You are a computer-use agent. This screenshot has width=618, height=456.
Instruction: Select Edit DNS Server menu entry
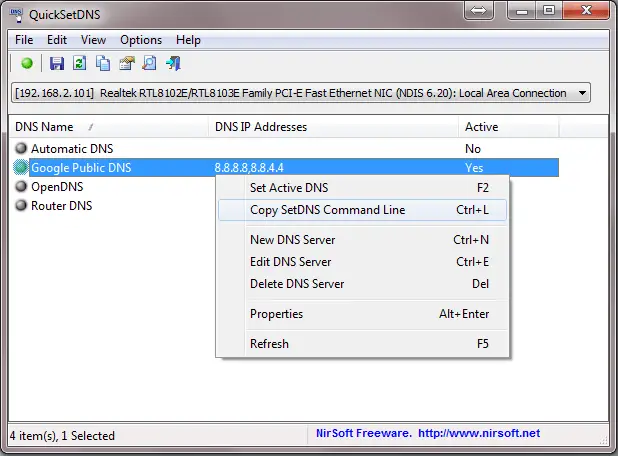pos(363,262)
